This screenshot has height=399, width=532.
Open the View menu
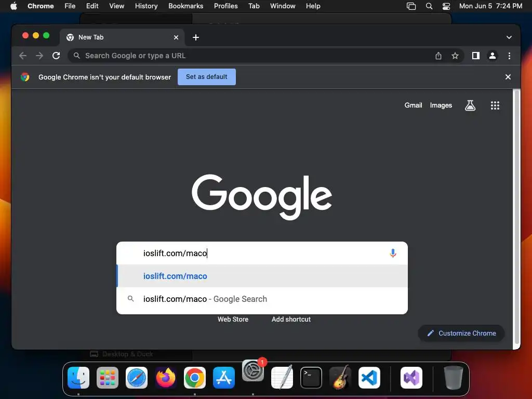[x=117, y=6]
